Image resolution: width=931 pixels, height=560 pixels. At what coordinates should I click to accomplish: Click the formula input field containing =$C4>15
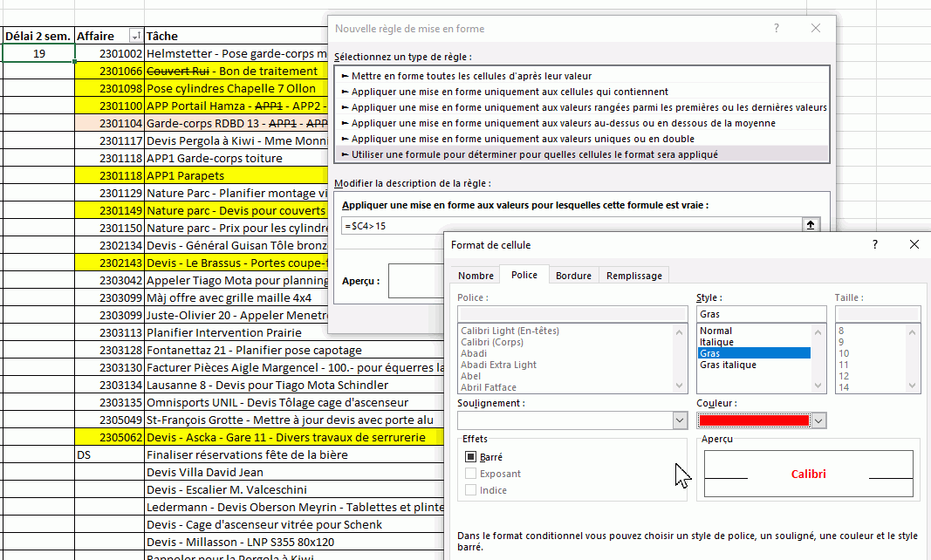[572, 225]
